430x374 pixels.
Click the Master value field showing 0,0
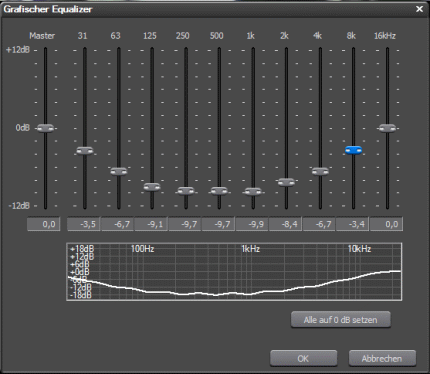pyautogui.click(x=44, y=224)
